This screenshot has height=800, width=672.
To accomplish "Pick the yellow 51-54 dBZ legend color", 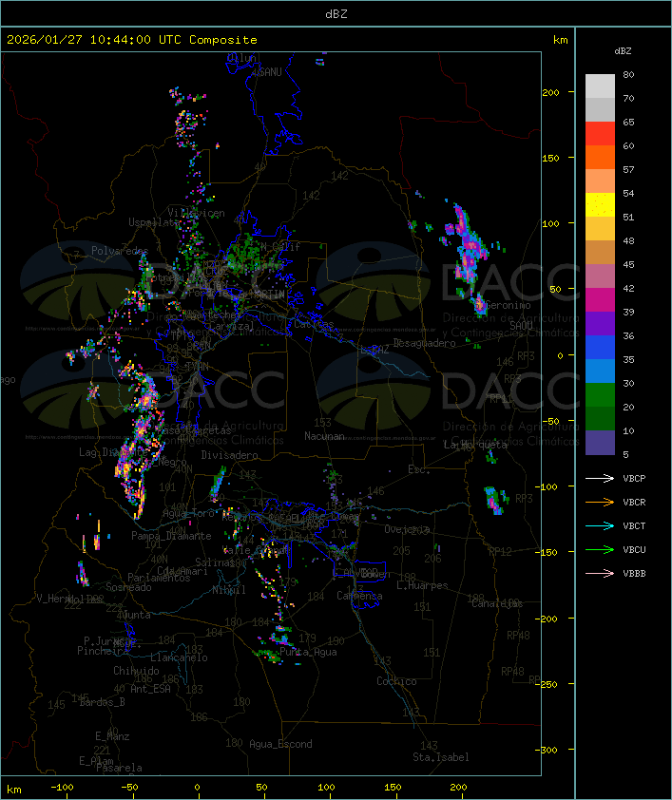I will [600, 205].
